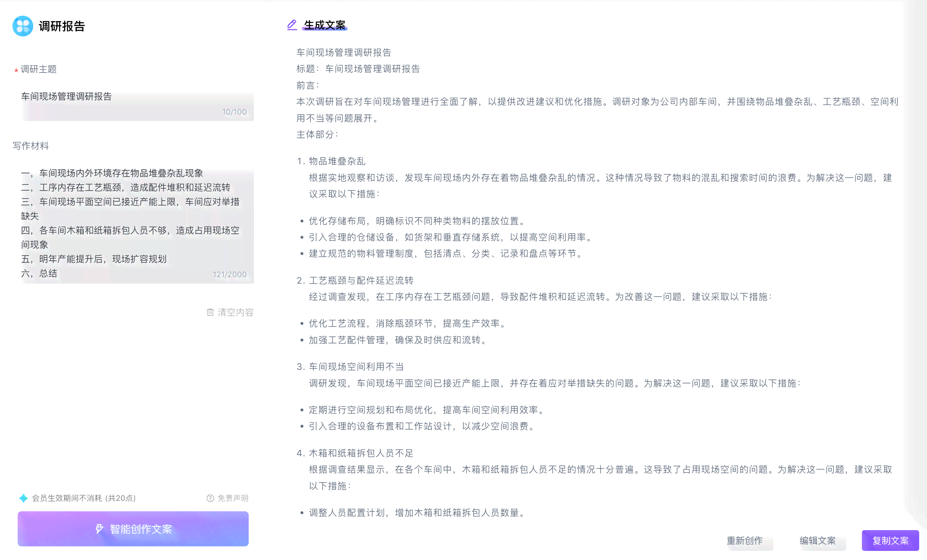Click bullet 优化工艺流程, 消除瓶颈环节
927x560 pixels.
click(407, 324)
